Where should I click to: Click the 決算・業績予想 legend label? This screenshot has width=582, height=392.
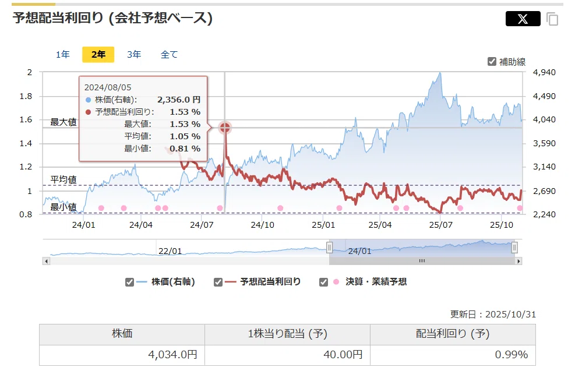tap(376, 282)
